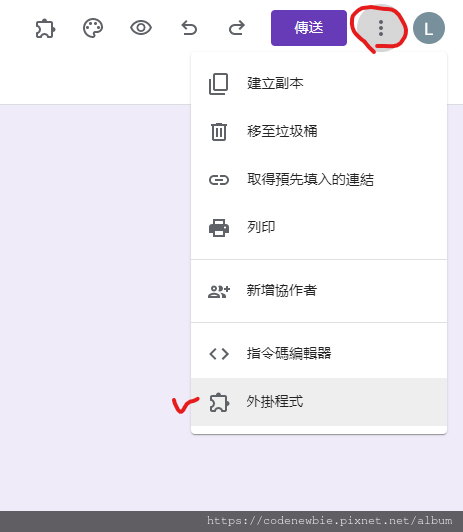The height and width of the screenshot is (532, 463).
Task: Toggle the three-dot more options menu
Action: pyautogui.click(x=381, y=28)
